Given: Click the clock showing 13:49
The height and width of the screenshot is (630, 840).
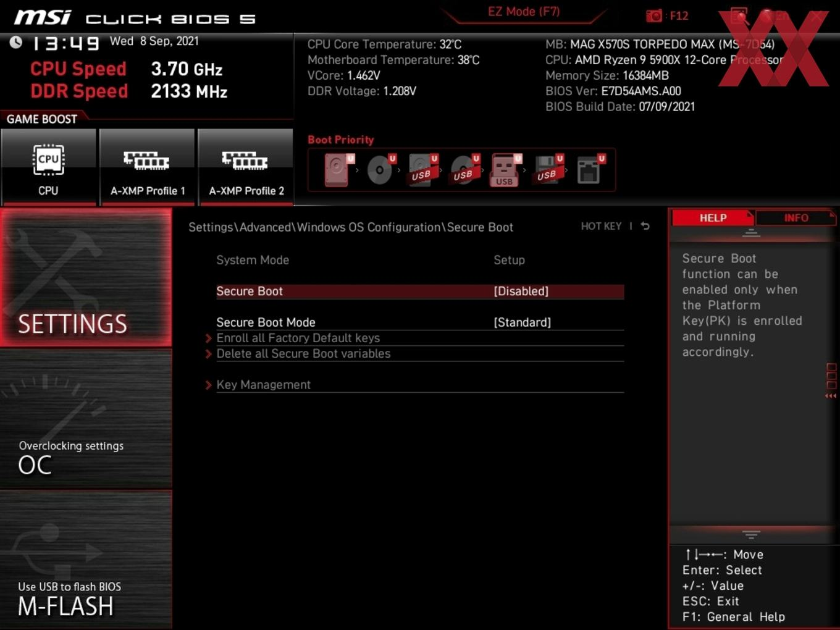Looking at the screenshot, I should [x=65, y=43].
